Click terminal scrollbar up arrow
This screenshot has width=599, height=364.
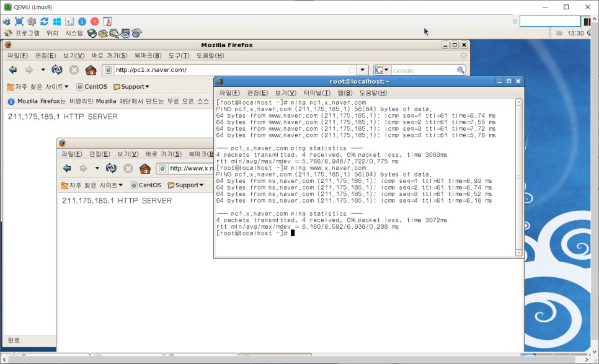[519, 102]
